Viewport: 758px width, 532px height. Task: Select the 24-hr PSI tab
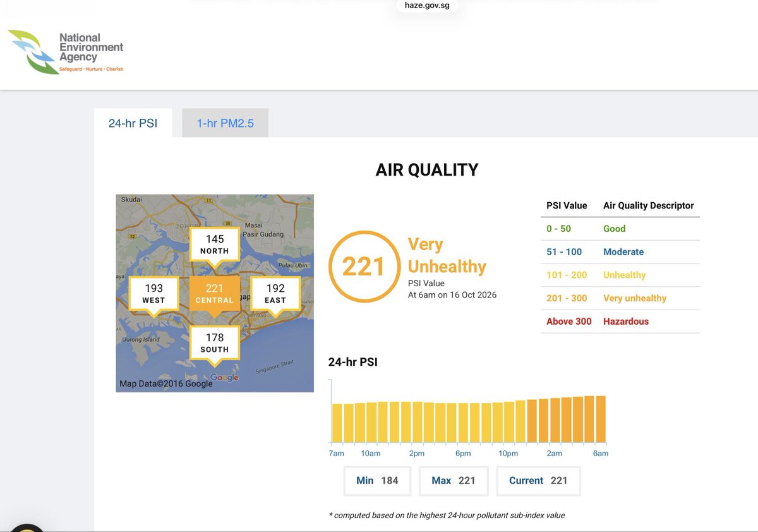(133, 123)
